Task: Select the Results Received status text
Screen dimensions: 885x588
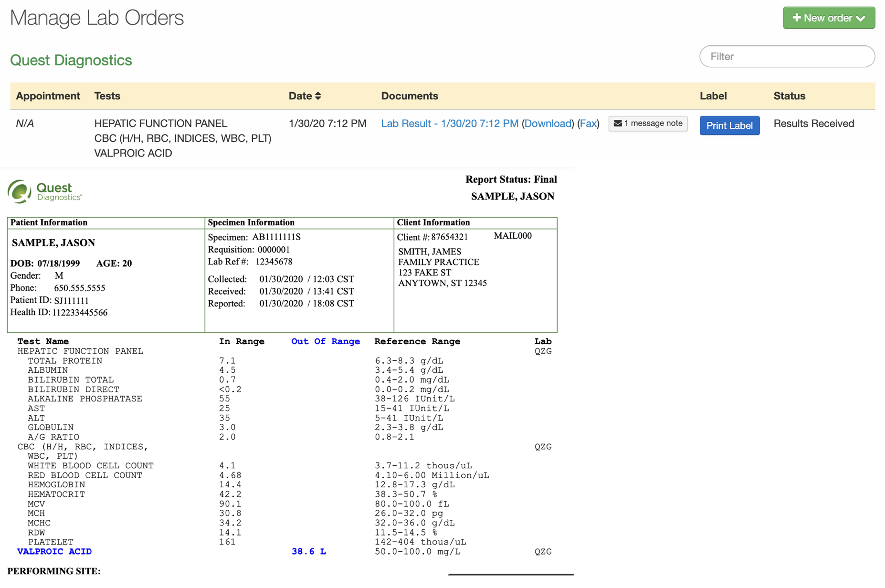Action: pyautogui.click(x=813, y=124)
